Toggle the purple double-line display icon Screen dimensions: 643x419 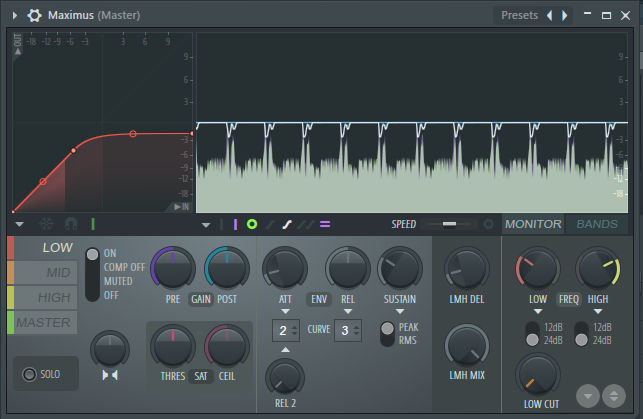pyautogui.click(x=325, y=224)
